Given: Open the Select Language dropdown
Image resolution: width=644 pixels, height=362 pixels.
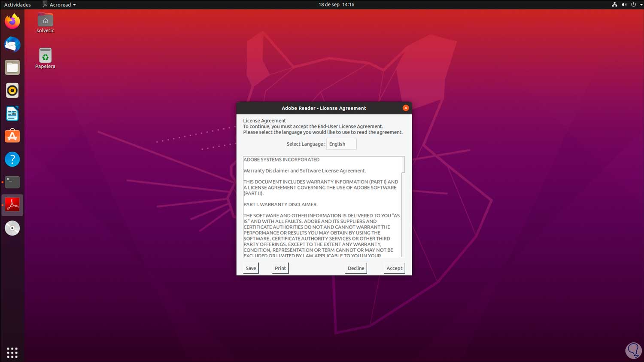Looking at the screenshot, I should (x=341, y=144).
